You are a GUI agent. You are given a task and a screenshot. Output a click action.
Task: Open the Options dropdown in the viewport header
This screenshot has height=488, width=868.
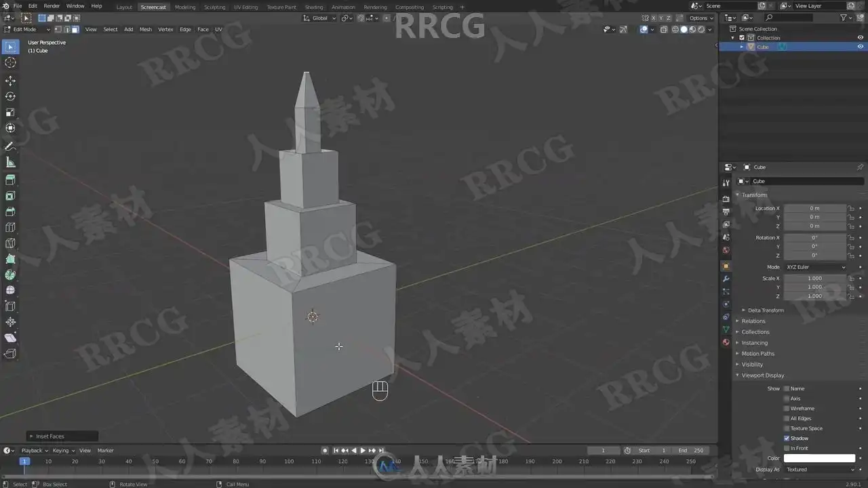click(x=701, y=18)
